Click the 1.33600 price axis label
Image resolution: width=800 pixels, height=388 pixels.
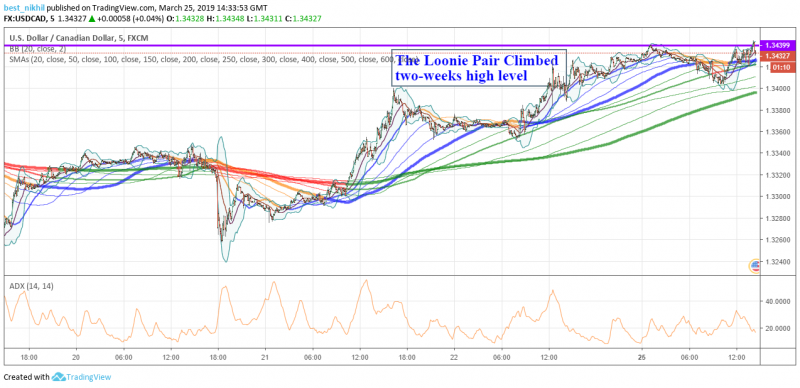pyautogui.click(x=777, y=132)
